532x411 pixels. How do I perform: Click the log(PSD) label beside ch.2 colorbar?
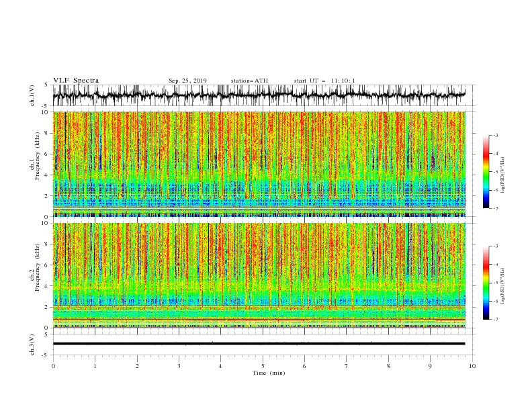502,285
